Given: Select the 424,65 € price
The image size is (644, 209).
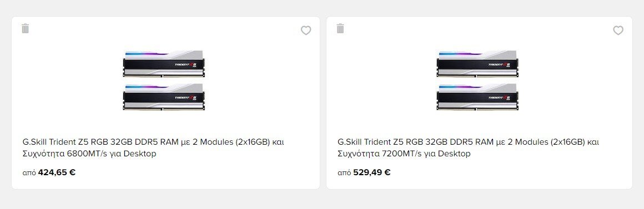Looking at the screenshot, I should click(x=57, y=172).
